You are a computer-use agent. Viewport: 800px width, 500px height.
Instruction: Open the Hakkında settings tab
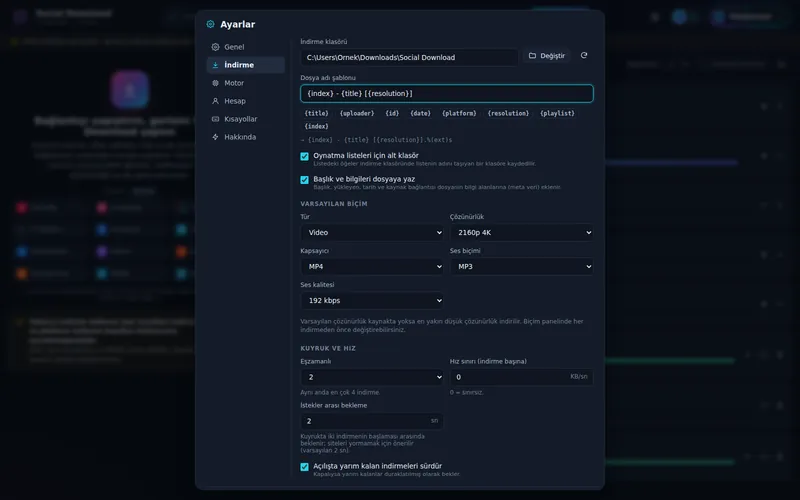pyautogui.click(x=245, y=137)
